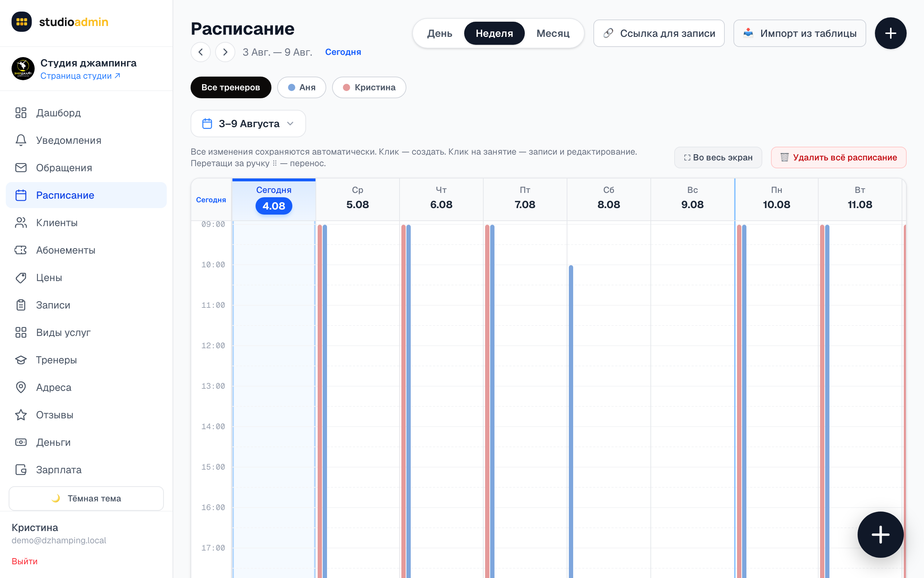Log out with the Выйти link
The height and width of the screenshot is (578, 924).
25,561
